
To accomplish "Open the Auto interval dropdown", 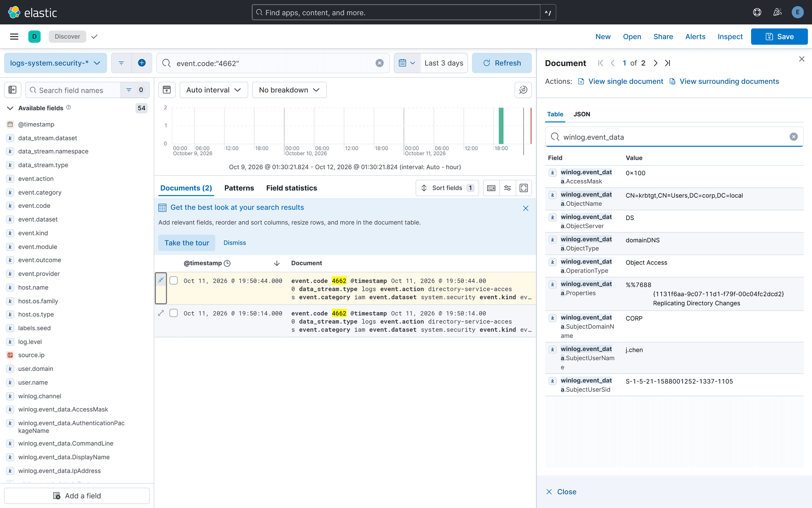I will (x=214, y=90).
